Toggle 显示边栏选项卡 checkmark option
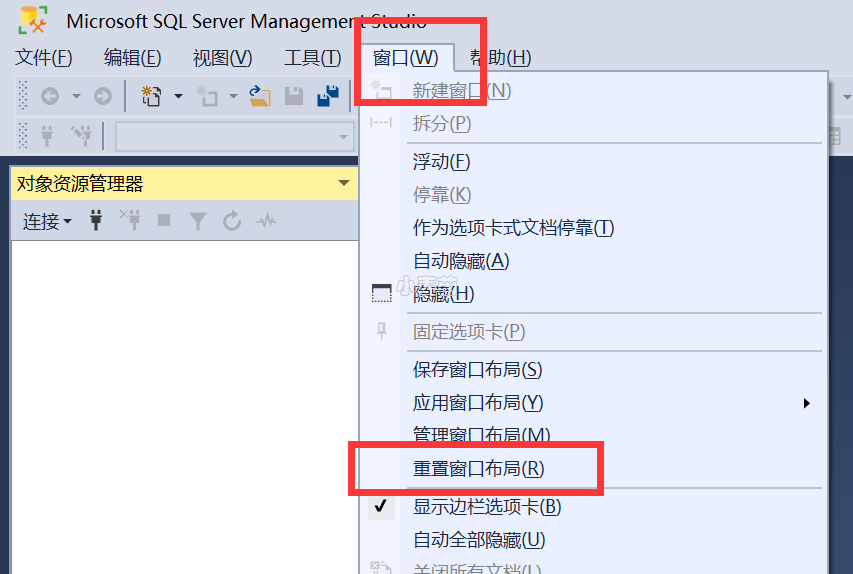This screenshot has width=853, height=574. click(x=487, y=507)
